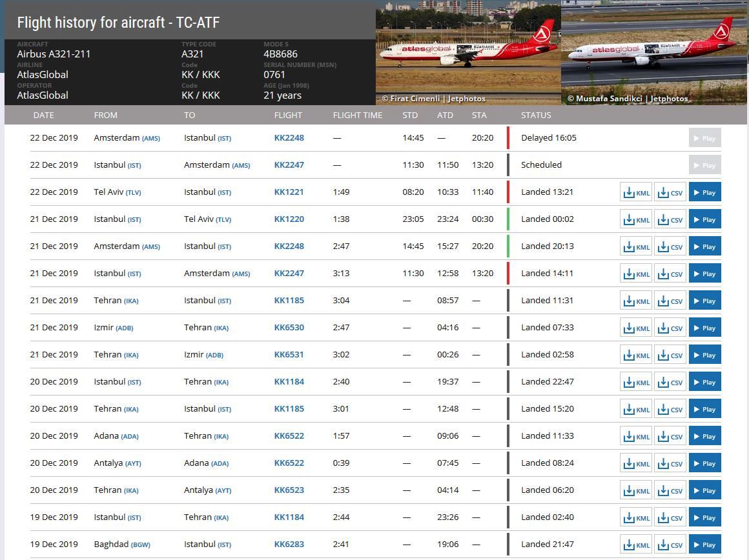Click the FLIGHT TIME column header

tap(358, 115)
